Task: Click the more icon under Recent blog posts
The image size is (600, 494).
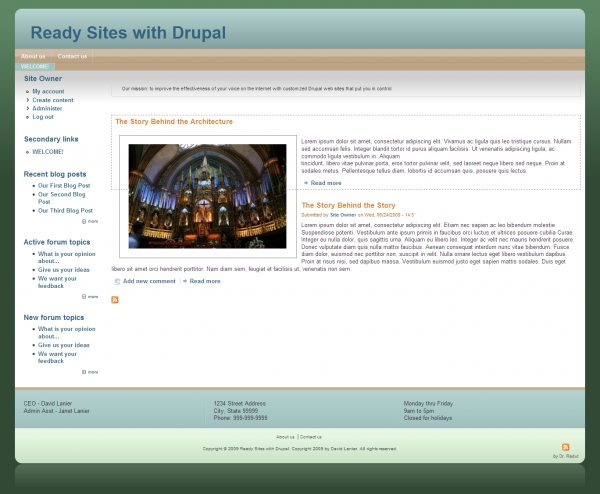Action: [x=84, y=221]
